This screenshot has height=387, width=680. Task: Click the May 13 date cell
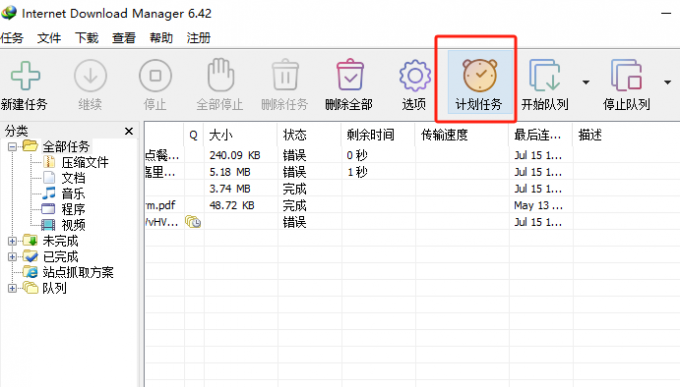pyautogui.click(x=538, y=205)
